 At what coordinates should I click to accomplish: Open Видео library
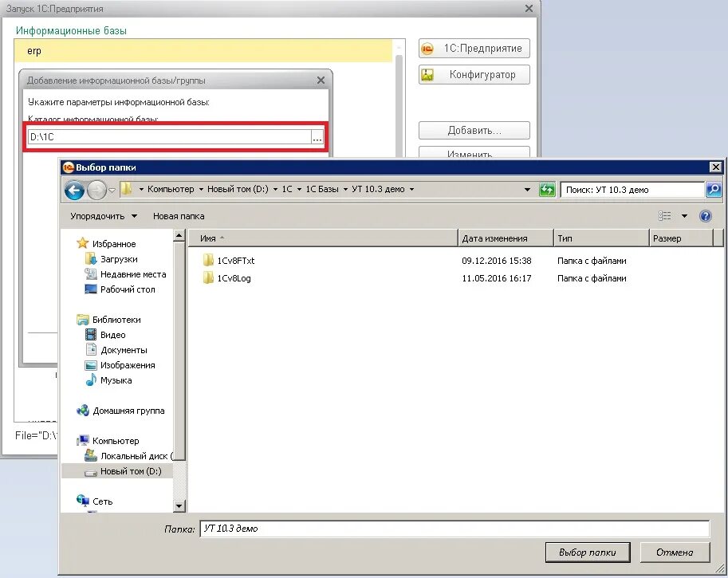coord(105,334)
